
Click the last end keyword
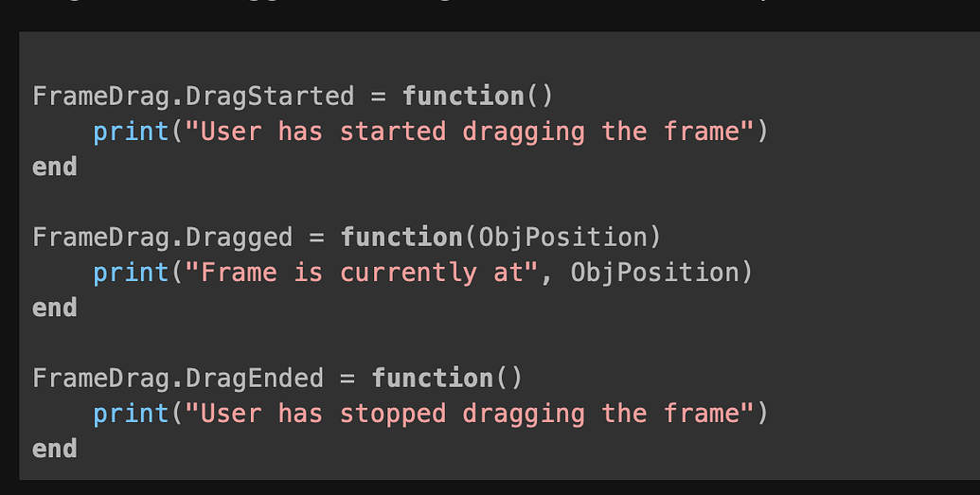[55, 449]
